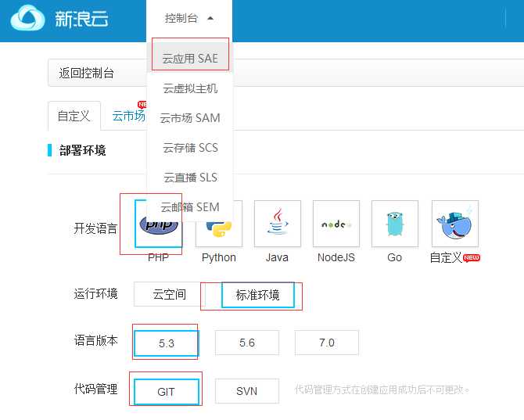Click the 运行环境 label
The width and height of the screenshot is (524, 420).
point(95,294)
